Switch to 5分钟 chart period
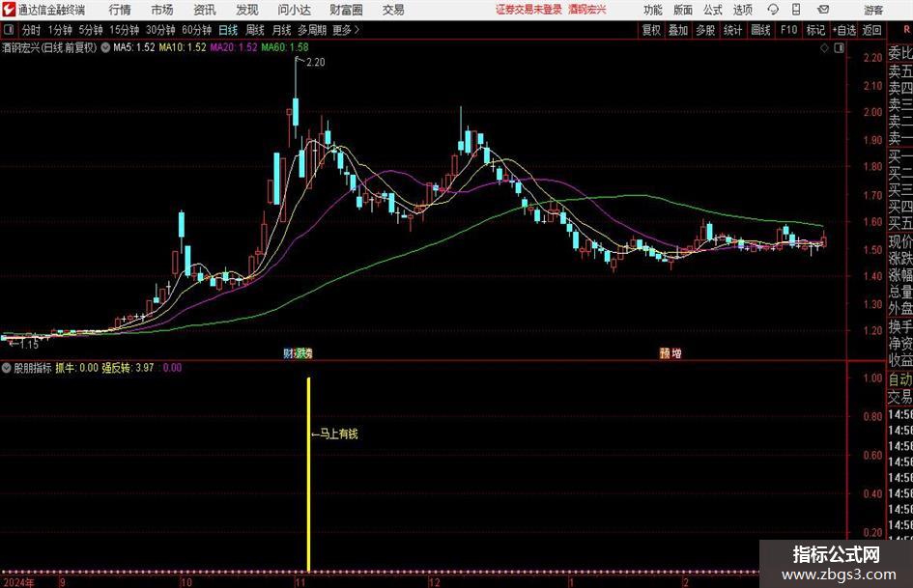The image size is (913, 588). 90,30
